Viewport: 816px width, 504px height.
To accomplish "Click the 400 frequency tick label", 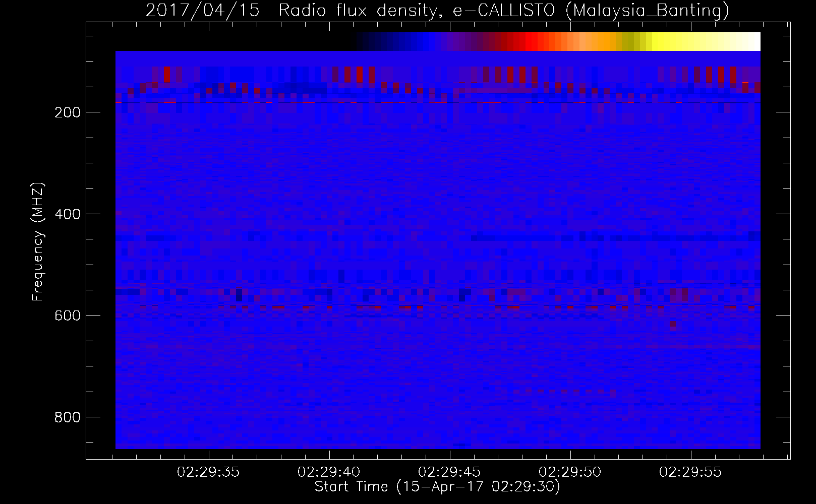I will pyautogui.click(x=67, y=214).
